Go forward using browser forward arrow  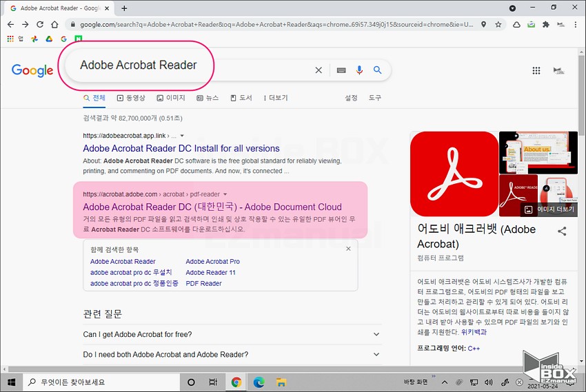[x=25, y=25]
